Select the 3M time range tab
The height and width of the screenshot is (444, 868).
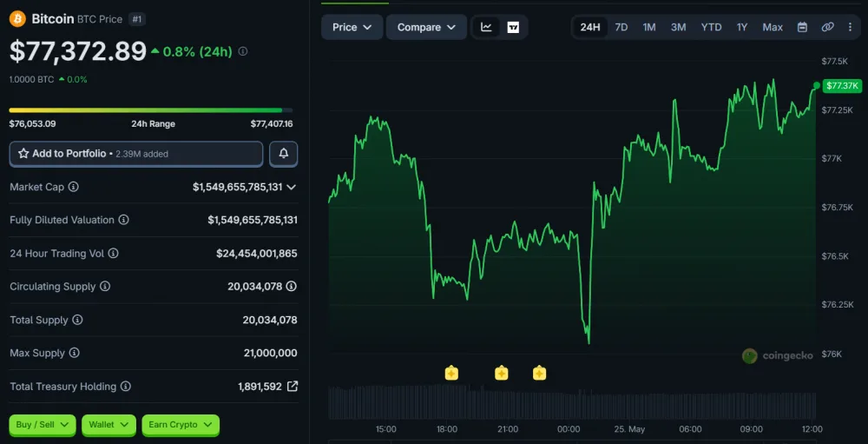[678, 27]
